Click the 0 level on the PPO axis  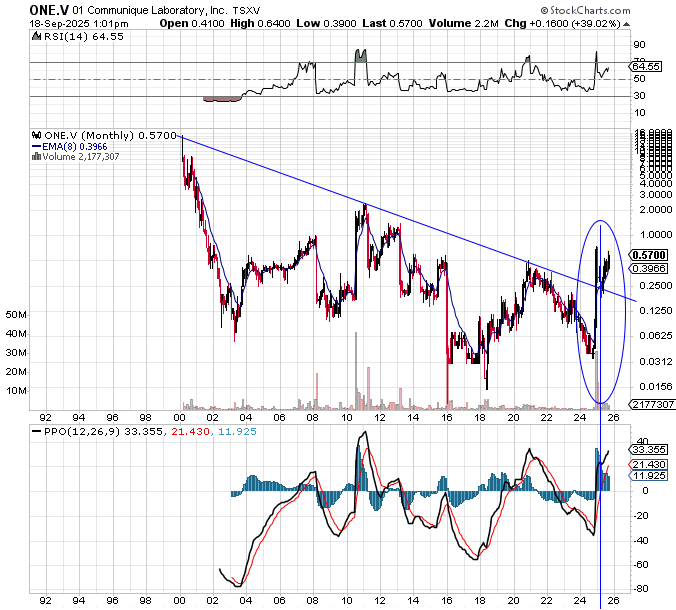(x=645, y=491)
